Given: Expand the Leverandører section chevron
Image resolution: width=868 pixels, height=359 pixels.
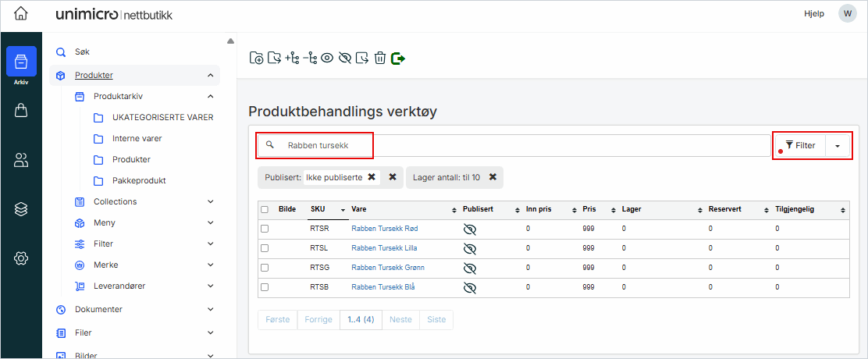Looking at the screenshot, I should tap(210, 286).
